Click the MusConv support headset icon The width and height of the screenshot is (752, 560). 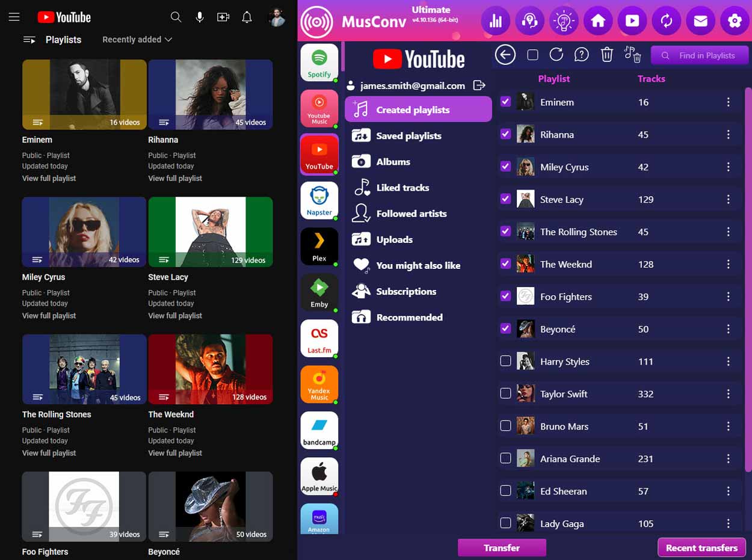[530, 22]
